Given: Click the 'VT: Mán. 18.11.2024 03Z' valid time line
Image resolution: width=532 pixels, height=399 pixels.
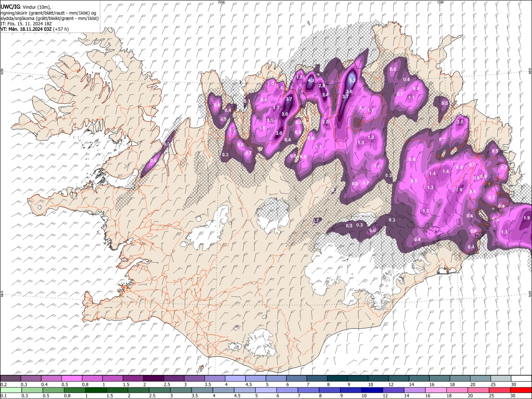Looking at the screenshot, I should click(x=26, y=29).
